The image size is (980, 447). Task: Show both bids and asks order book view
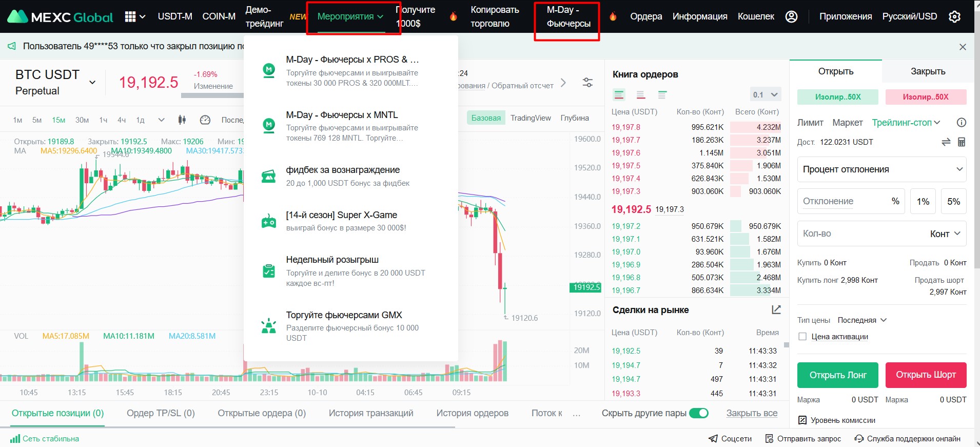[619, 94]
